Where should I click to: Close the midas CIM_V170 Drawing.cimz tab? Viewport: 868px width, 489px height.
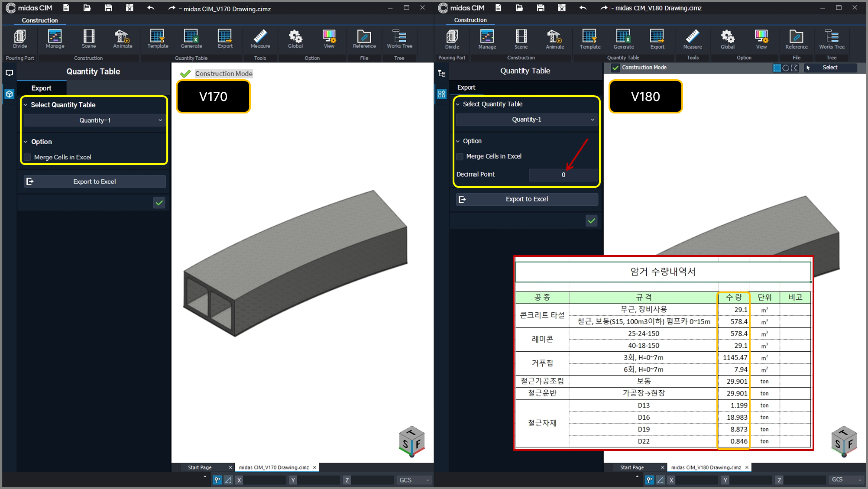click(x=315, y=467)
